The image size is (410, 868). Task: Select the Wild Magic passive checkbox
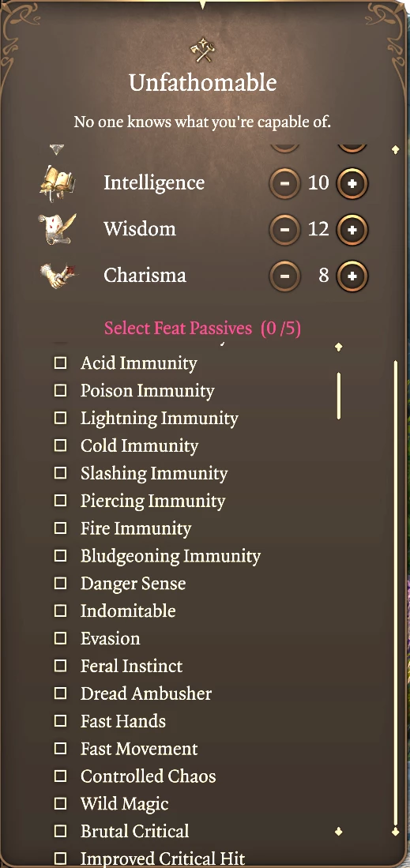60,804
